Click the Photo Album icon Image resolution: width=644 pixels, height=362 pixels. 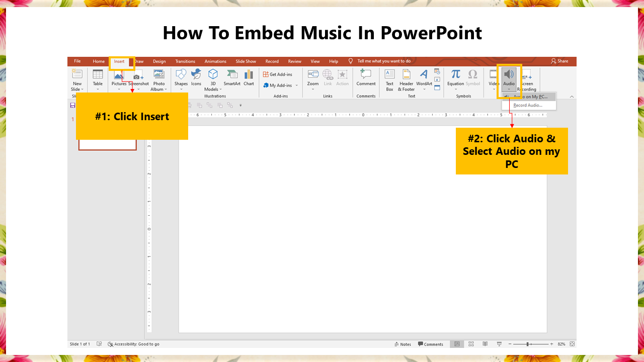pyautogui.click(x=159, y=74)
